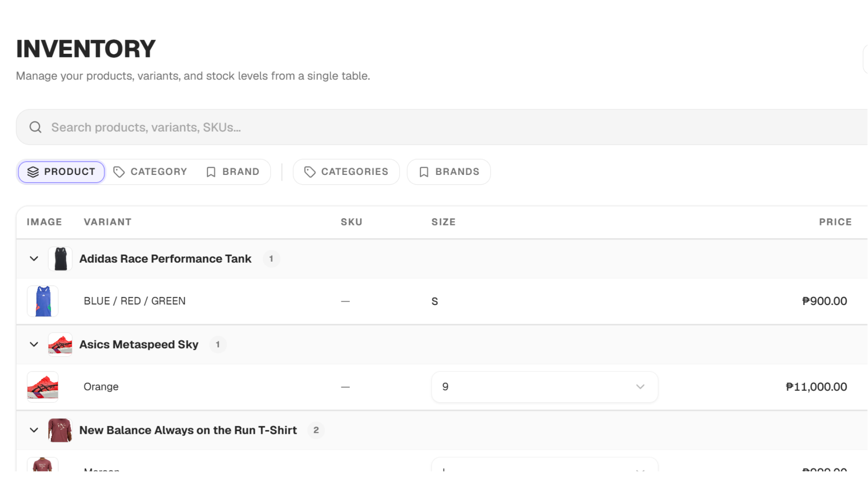Collapse the New Balance Always on the Run group
Image resolution: width=868 pixels, height=488 pixels.
[34, 430]
